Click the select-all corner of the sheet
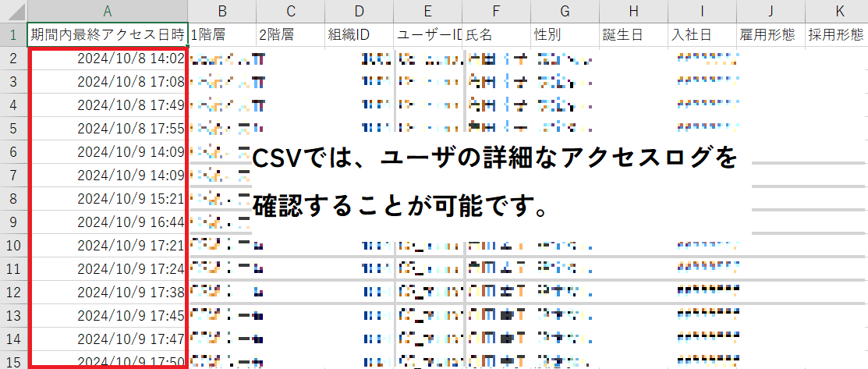Screen dimensions: 868x369 coord(13,11)
